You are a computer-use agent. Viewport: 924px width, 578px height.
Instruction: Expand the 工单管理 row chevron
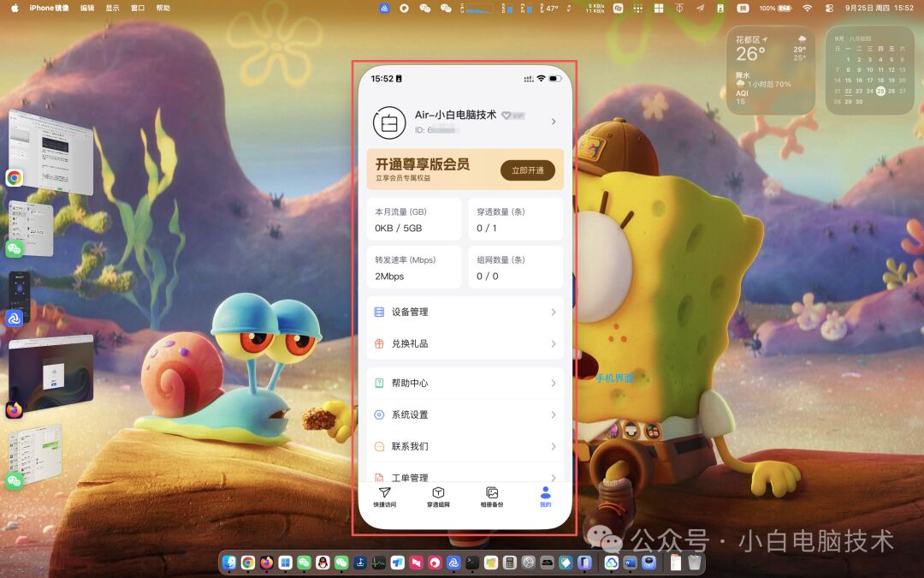(554, 478)
